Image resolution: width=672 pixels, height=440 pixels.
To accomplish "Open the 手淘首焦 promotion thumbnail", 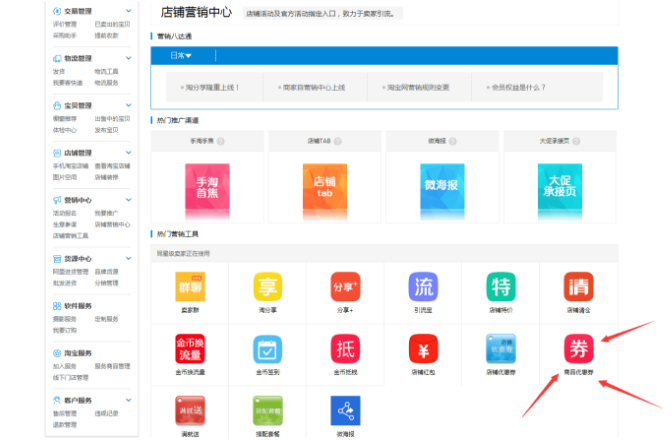I will pyautogui.click(x=207, y=187).
